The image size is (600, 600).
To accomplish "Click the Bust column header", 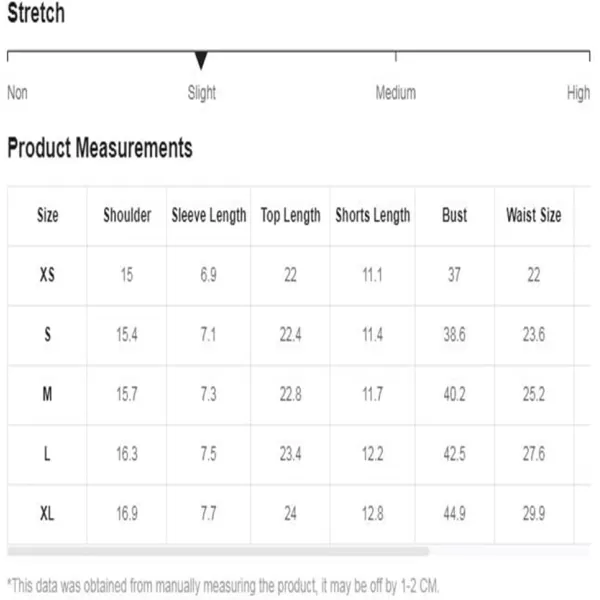I will [455, 215].
